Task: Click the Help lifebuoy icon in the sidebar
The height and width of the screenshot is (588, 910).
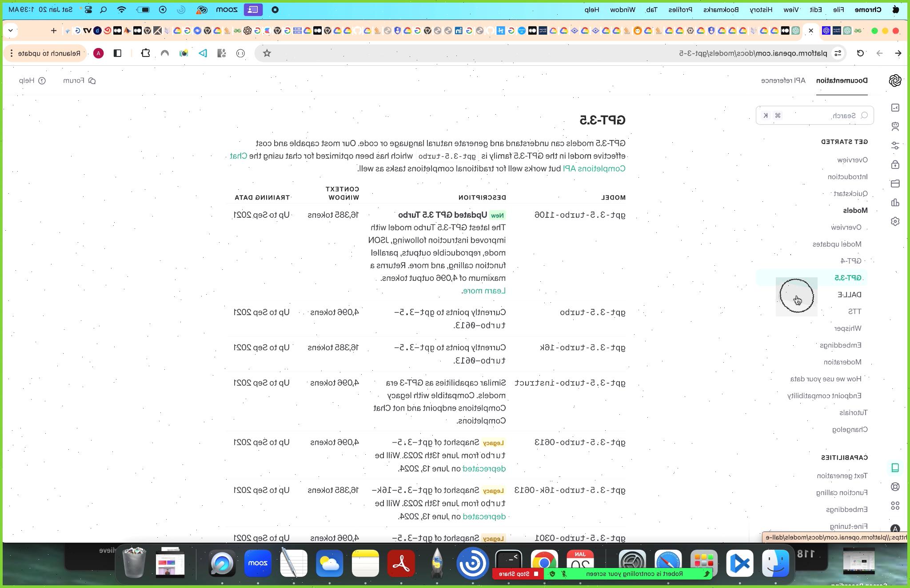Action: tap(895, 487)
